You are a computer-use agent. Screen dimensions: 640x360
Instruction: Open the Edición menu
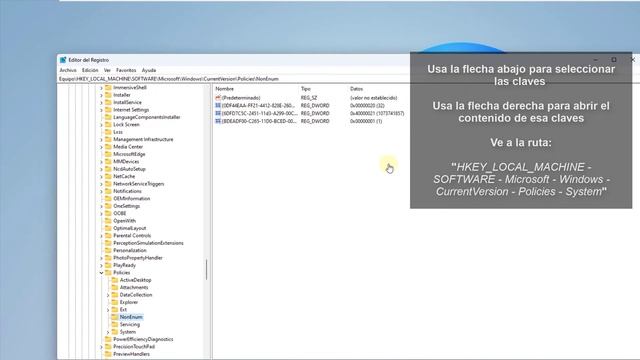pos(90,70)
